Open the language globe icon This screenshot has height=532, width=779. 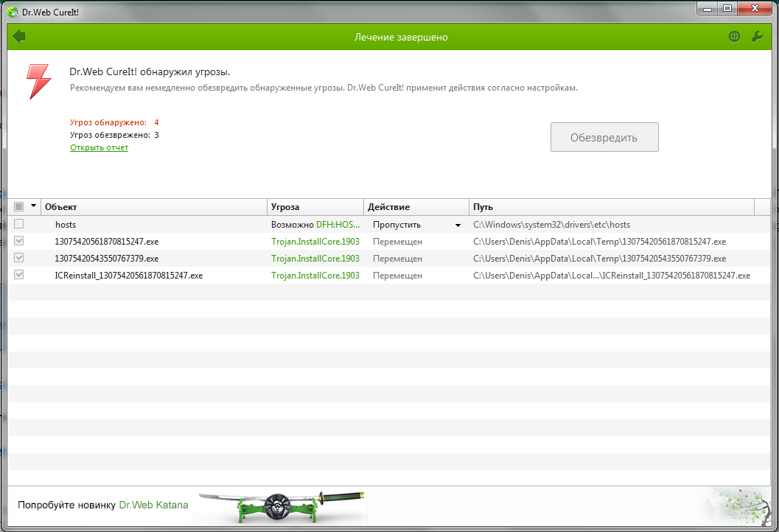coord(734,37)
